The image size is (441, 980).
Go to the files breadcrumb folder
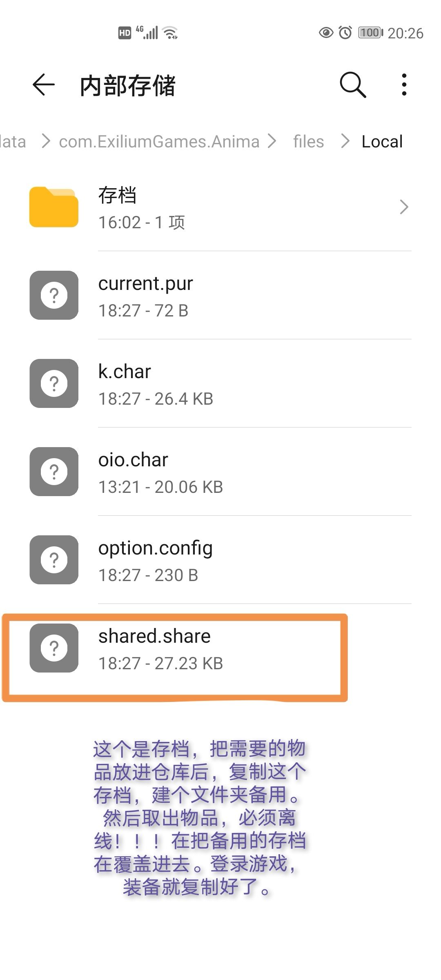(x=308, y=142)
